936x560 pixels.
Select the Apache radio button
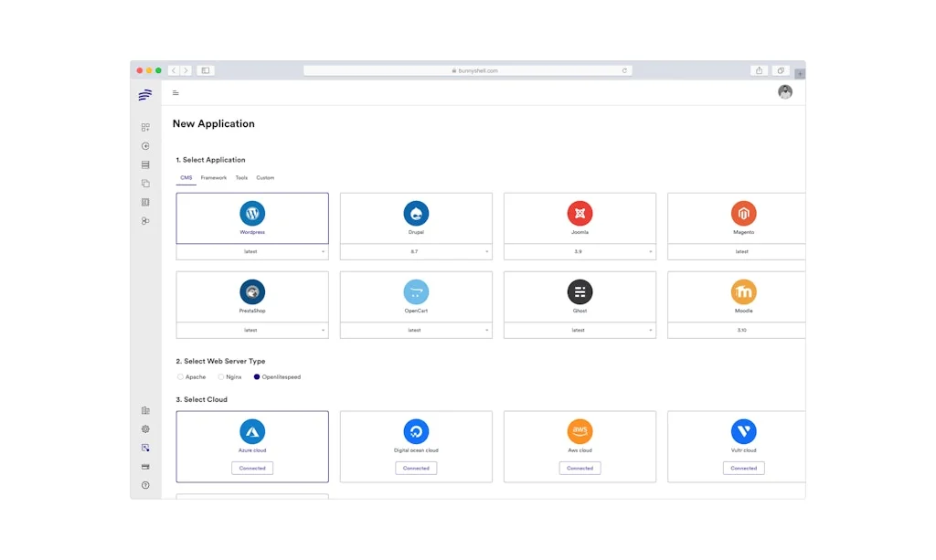180,377
